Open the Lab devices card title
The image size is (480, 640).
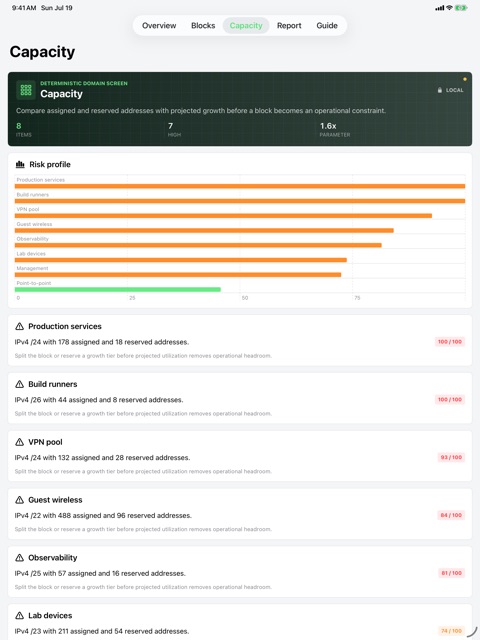tap(50, 616)
